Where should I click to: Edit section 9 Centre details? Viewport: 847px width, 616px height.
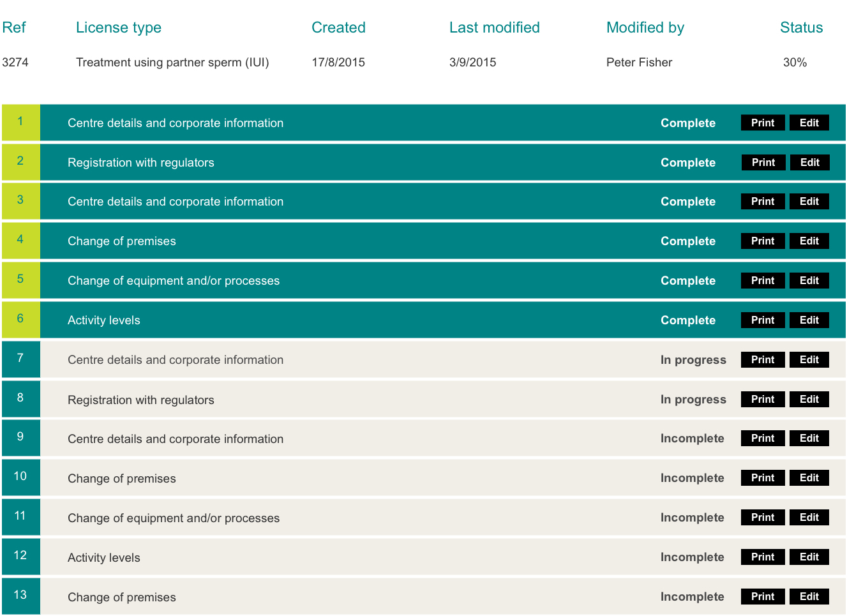pos(809,438)
